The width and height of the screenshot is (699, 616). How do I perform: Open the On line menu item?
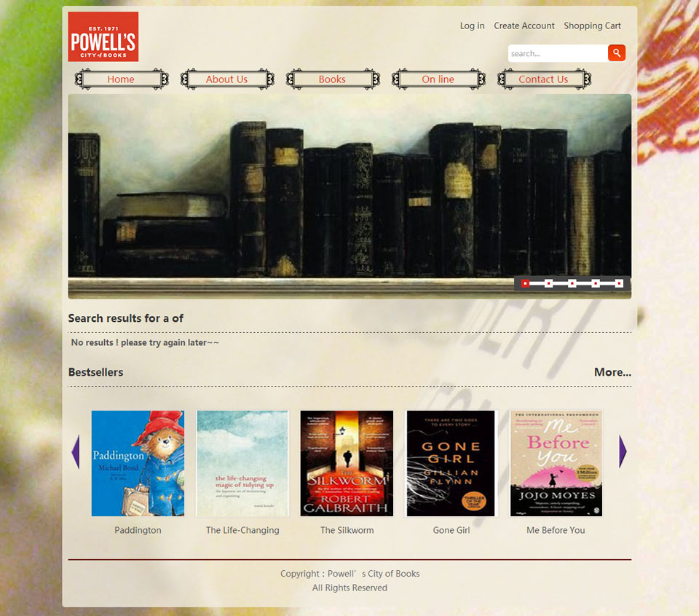point(438,79)
